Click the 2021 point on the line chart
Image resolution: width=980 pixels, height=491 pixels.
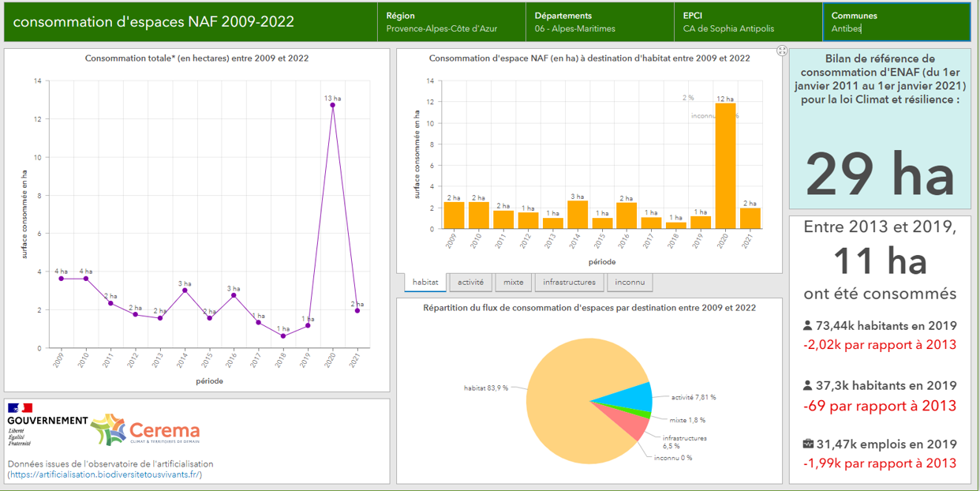(357, 310)
